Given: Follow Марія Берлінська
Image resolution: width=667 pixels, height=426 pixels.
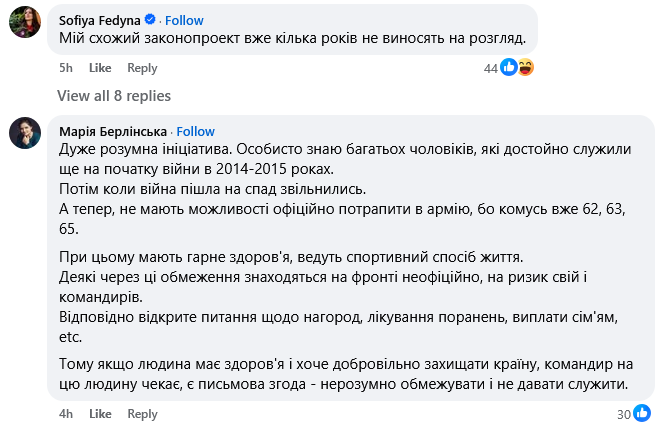Looking at the screenshot, I should coord(196,131).
